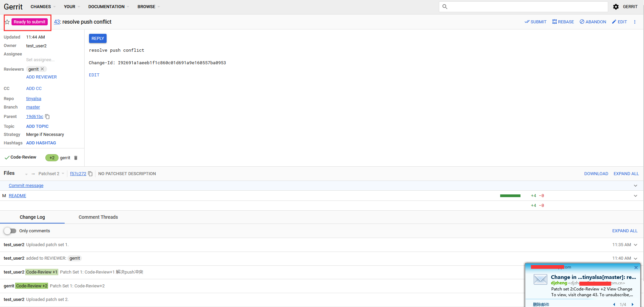The width and height of the screenshot is (644, 307).
Task: Open the CHANGES menu
Action: [x=43, y=7]
